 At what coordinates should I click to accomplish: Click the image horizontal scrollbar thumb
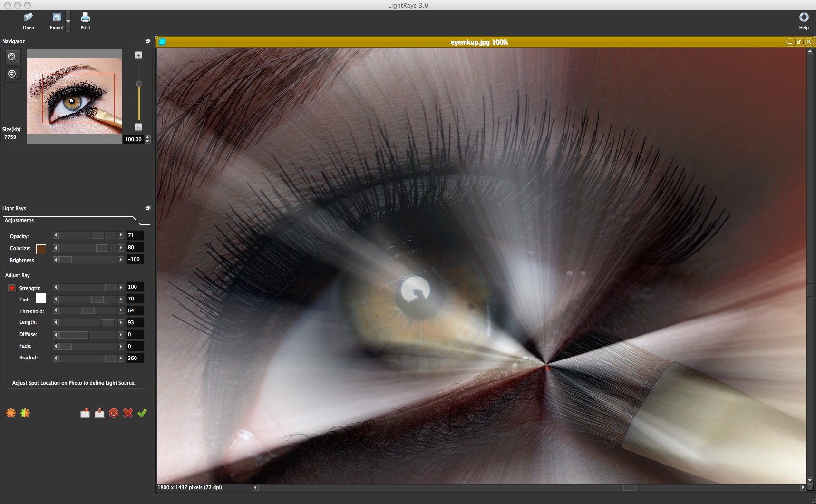click(630, 487)
